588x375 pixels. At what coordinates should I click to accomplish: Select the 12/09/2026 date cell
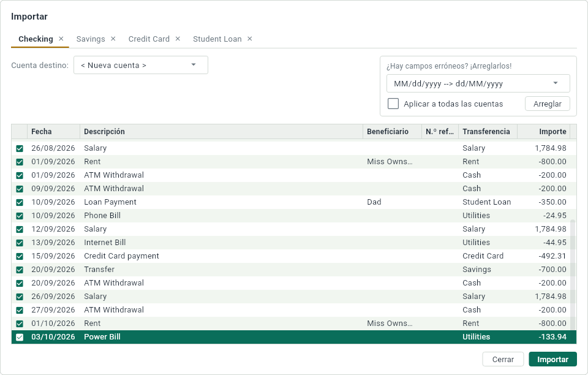pos(53,229)
